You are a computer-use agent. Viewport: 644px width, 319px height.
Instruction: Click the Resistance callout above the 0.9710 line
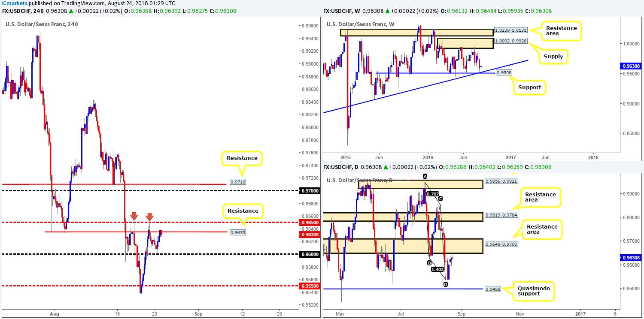[x=242, y=158]
